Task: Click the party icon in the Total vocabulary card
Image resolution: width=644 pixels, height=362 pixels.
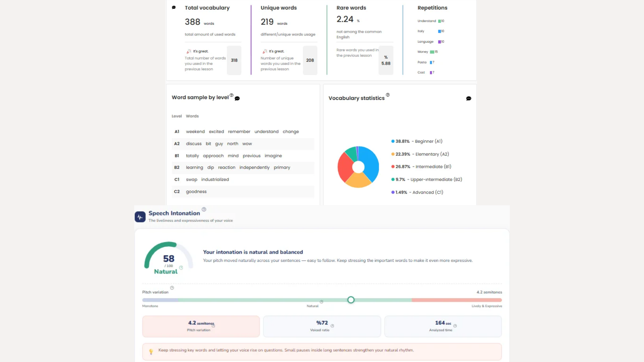Action: pos(189,51)
